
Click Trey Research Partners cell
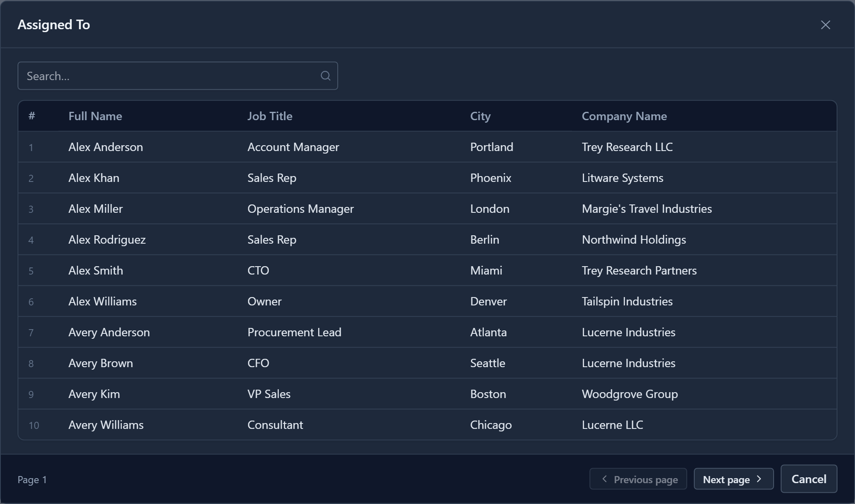point(639,270)
